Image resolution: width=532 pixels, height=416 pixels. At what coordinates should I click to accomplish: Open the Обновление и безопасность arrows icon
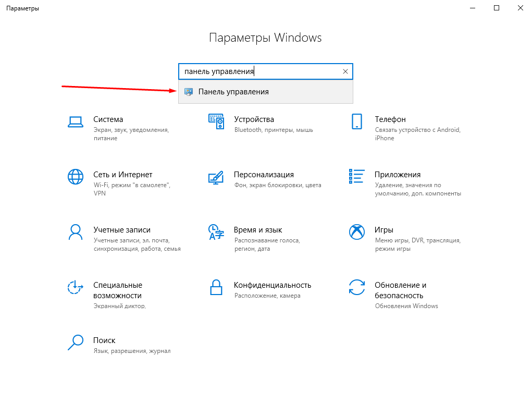point(356,287)
